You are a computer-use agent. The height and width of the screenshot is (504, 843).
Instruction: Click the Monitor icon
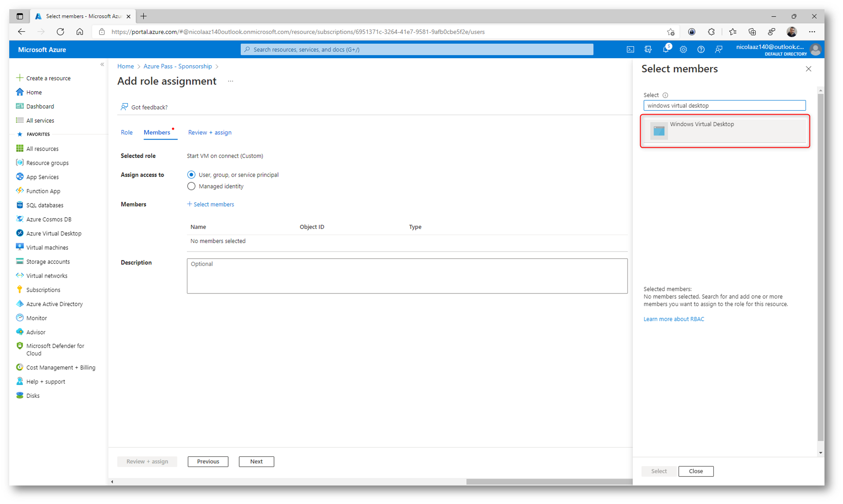(19, 318)
